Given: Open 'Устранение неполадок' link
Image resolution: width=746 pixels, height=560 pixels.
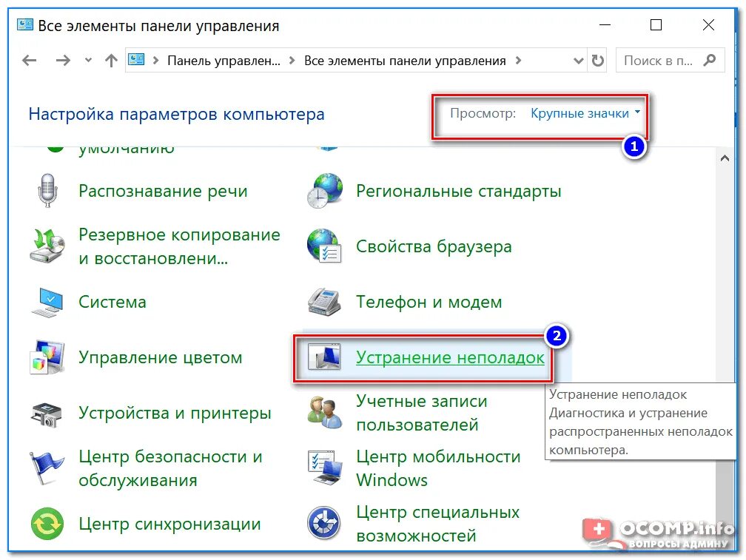Looking at the screenshot, I should click(450, 357).
